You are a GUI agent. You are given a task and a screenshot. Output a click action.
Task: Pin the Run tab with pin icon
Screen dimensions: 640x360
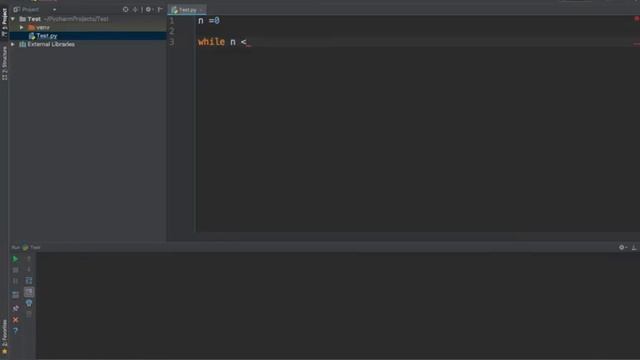pos(16,308)
